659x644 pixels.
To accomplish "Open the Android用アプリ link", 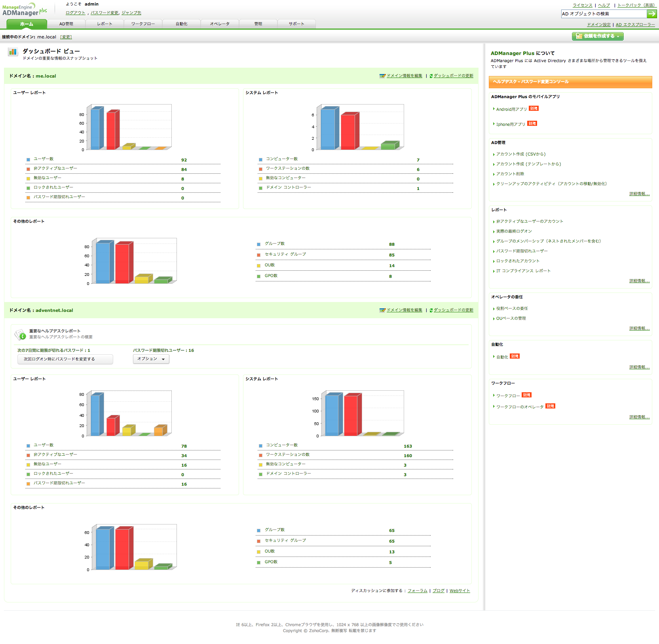I will [511, 109].
